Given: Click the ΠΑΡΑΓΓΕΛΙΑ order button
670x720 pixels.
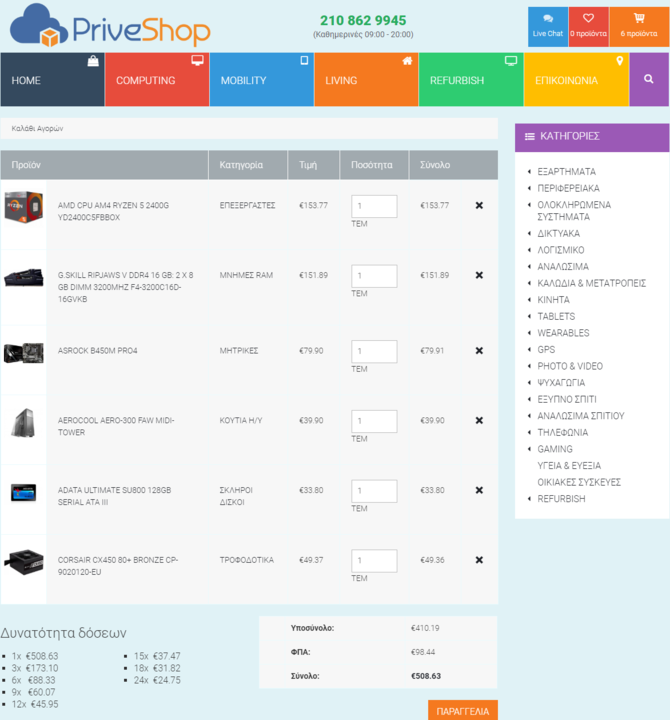Looking at the screenshot, I should tap(463, 710).
